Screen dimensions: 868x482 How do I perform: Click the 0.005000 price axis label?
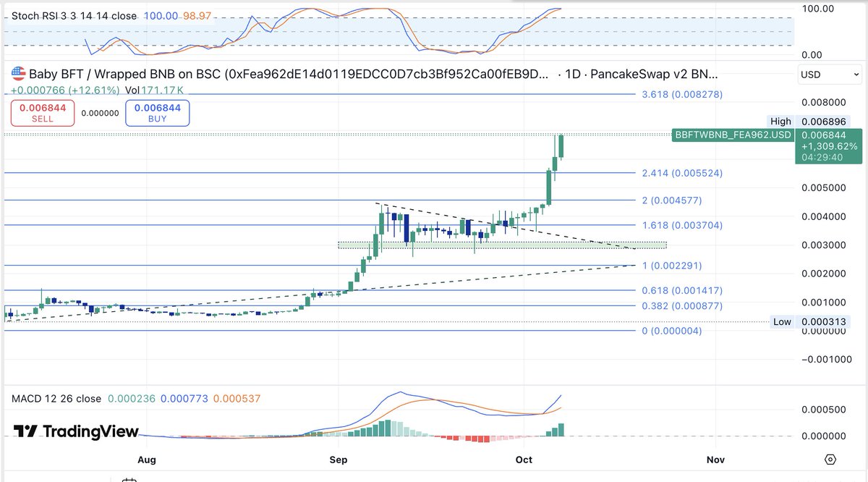pos(822,187)
